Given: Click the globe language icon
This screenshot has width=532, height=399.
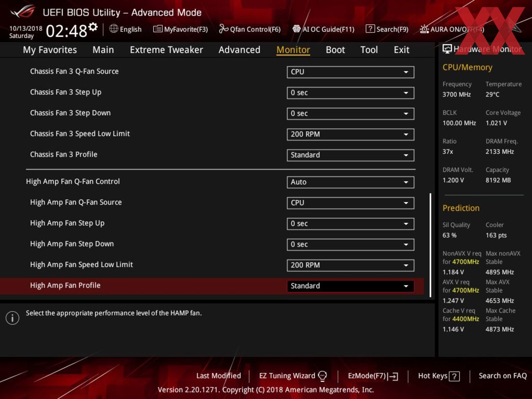Looking at the screenshot, I should pos(113,29).
